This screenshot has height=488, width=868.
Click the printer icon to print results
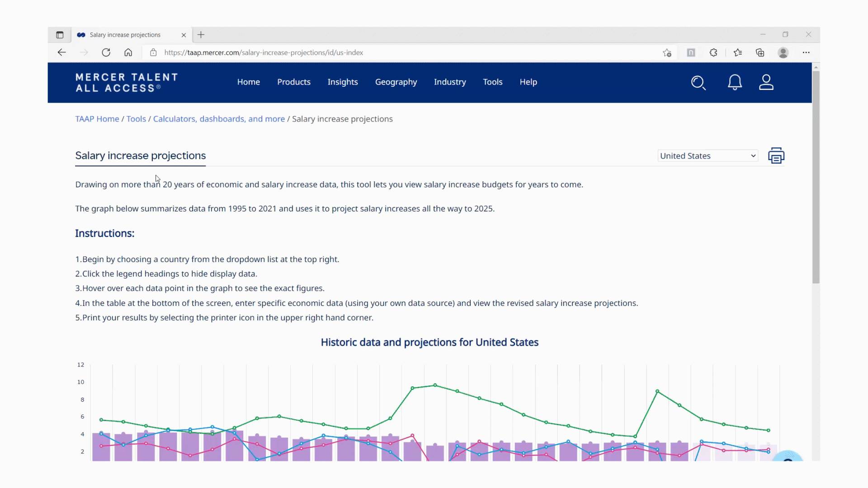coord(776,155)
